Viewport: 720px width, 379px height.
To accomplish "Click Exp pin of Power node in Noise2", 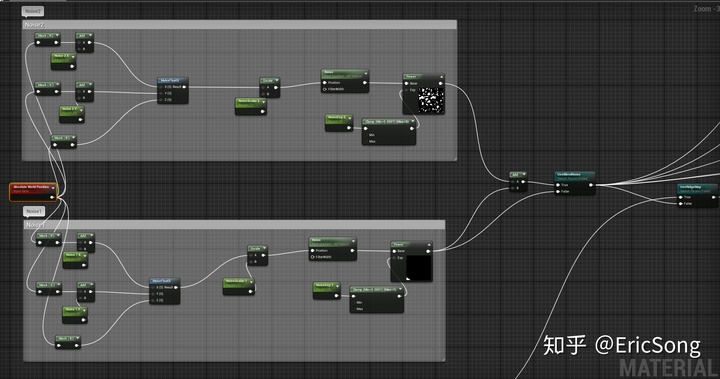I will click(x=406, y=90).
